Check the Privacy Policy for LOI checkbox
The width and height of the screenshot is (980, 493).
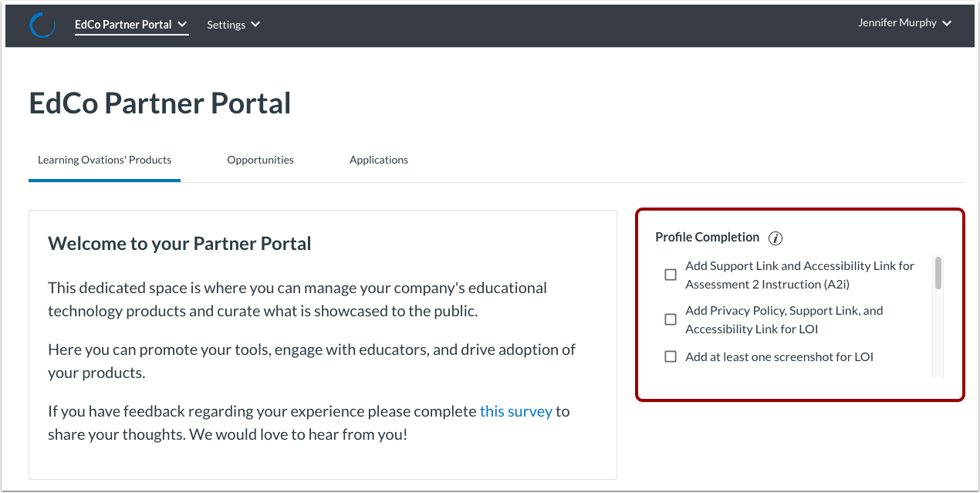click(670, 319)
